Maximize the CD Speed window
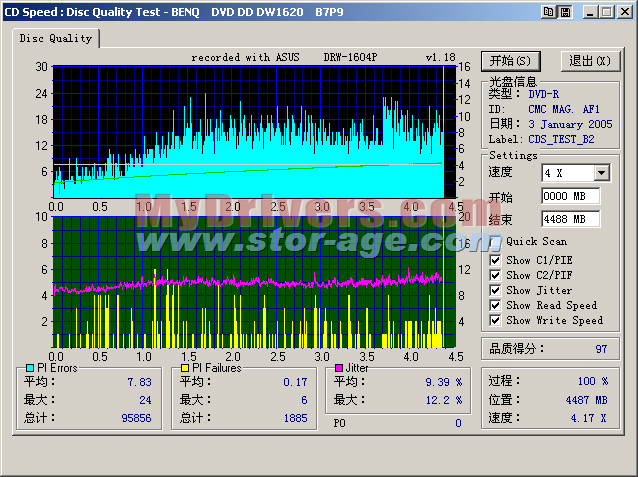The height and width of the screenshot is (477, 638). coord(606,11)
